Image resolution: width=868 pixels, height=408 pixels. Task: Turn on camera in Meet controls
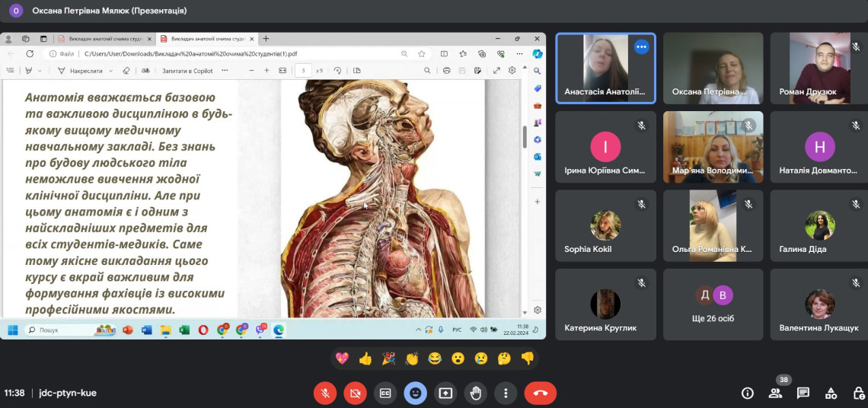click(355, 393)
